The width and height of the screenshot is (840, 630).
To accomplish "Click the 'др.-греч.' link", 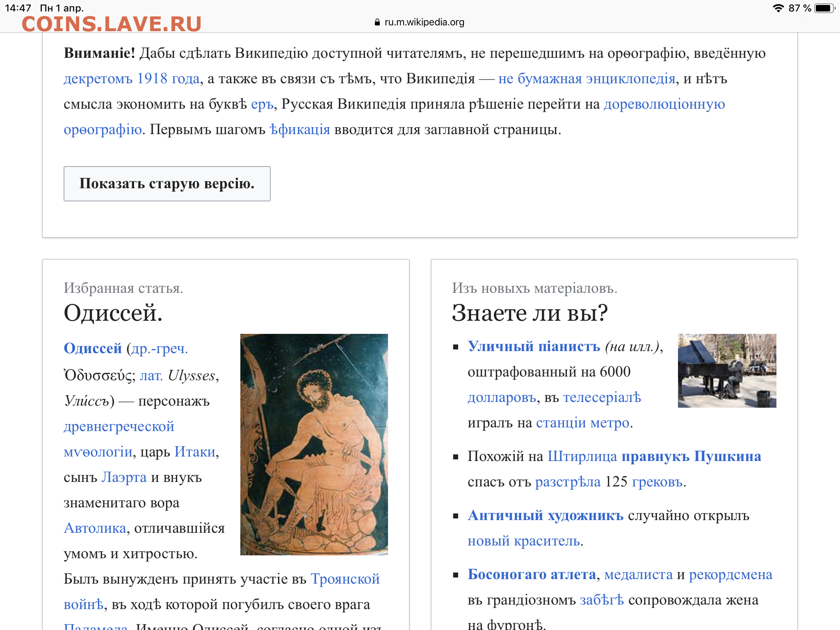I will point(159,348).
